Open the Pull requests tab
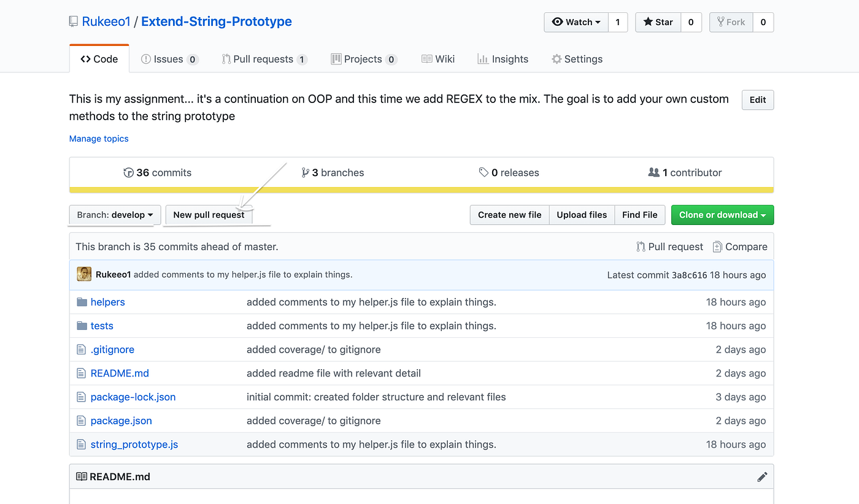859x504 pixels. click(x=264, y=59)
